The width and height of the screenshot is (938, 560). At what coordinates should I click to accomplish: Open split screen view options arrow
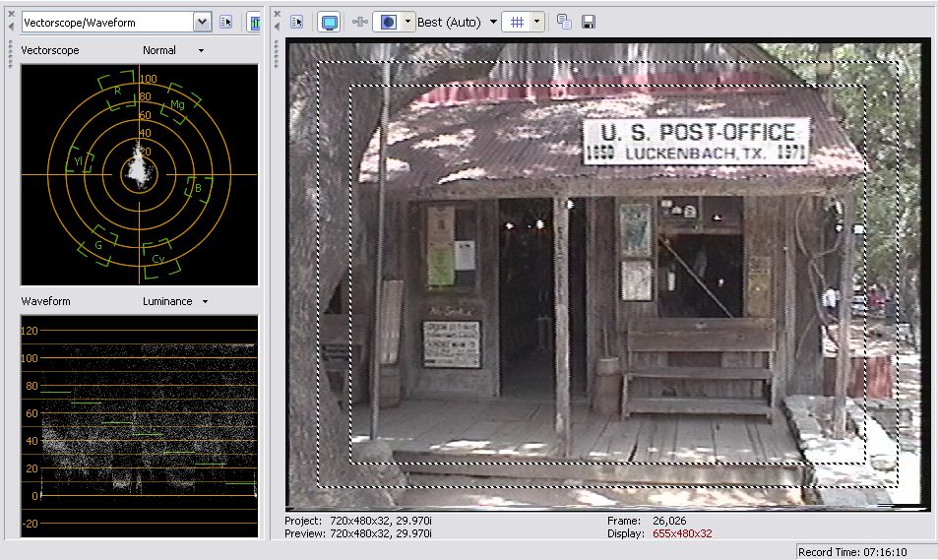pyautogui.click(x=408, y=23)
